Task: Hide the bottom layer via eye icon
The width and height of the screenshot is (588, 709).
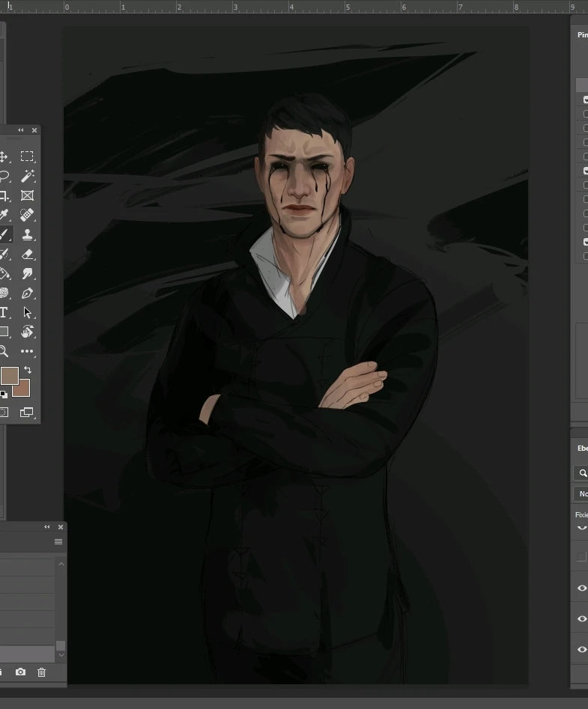Action: tap(582, 649)
